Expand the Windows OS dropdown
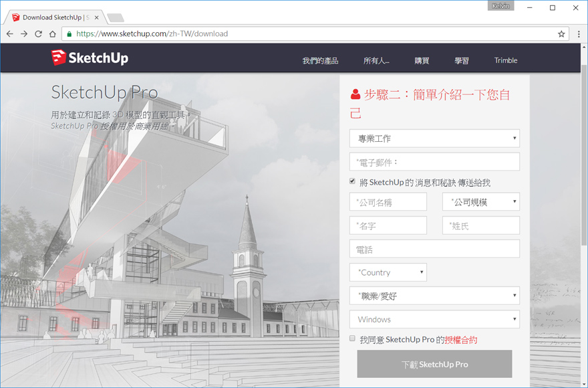 pyautogui.click(x=434, y=319)
